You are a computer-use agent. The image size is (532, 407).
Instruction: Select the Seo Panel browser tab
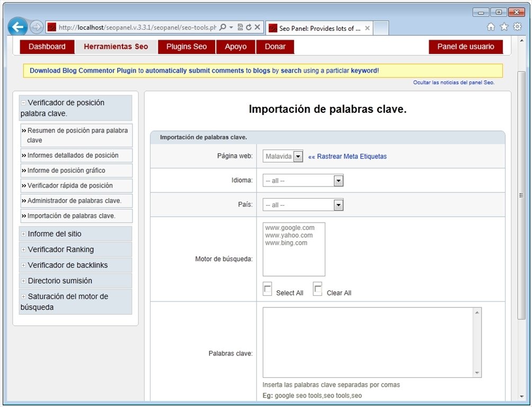(x=320, y=28)
